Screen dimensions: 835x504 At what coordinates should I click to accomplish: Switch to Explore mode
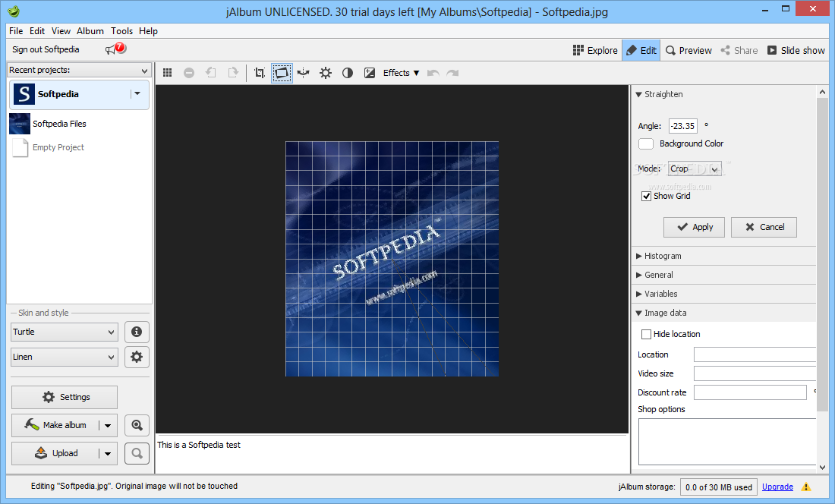click(595, 50)
